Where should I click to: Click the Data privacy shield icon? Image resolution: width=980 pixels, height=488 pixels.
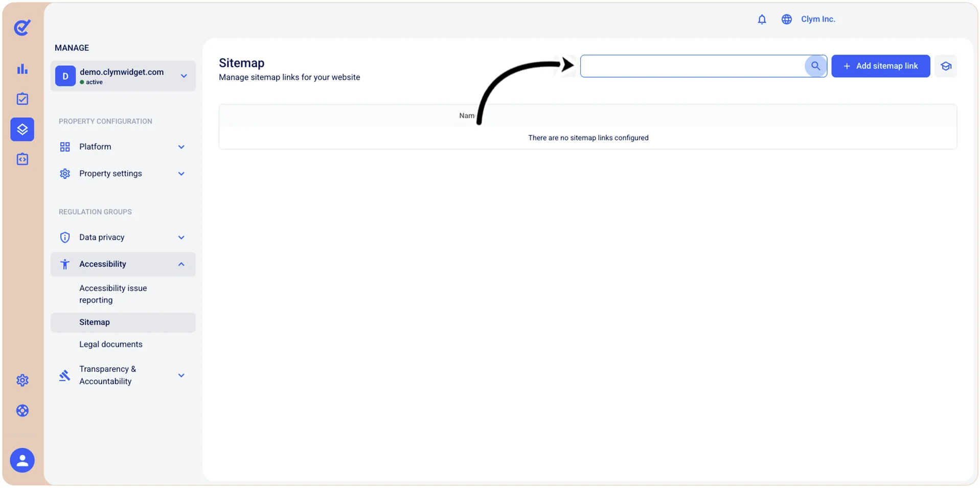tap(65, 237)
